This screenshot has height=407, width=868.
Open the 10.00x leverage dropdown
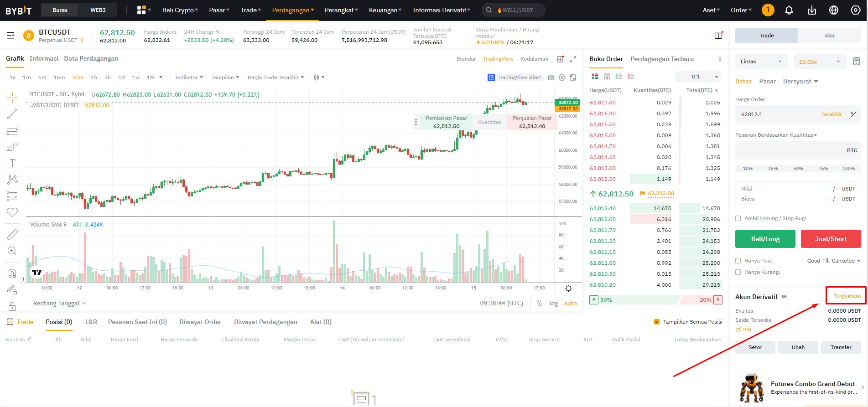[820, 62]
